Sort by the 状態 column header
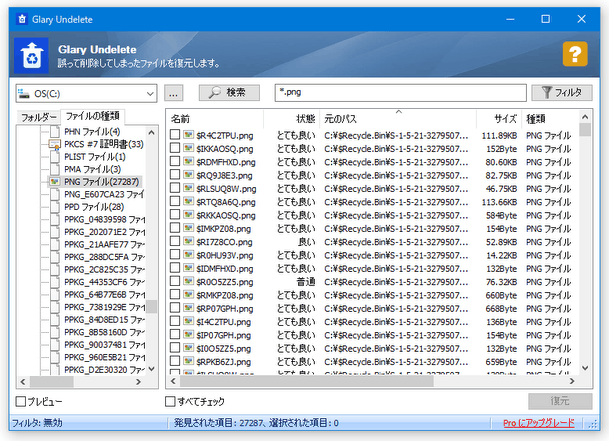Viewport: 609px width, 441px height. coord(292,119)
